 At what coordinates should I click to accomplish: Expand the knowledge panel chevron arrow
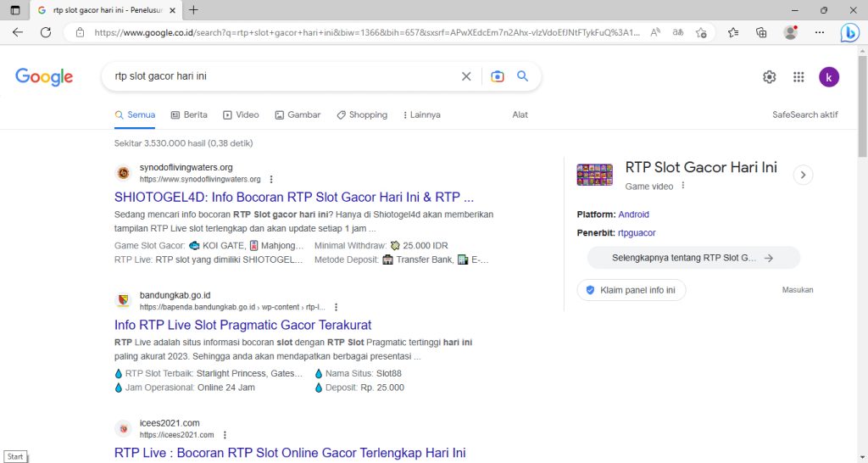tap(803, 175)
